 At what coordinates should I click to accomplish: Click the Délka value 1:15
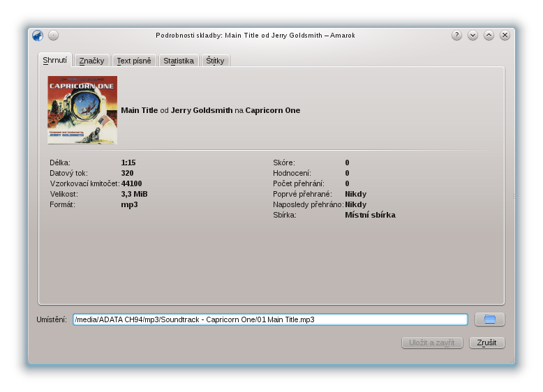(128, 163)
